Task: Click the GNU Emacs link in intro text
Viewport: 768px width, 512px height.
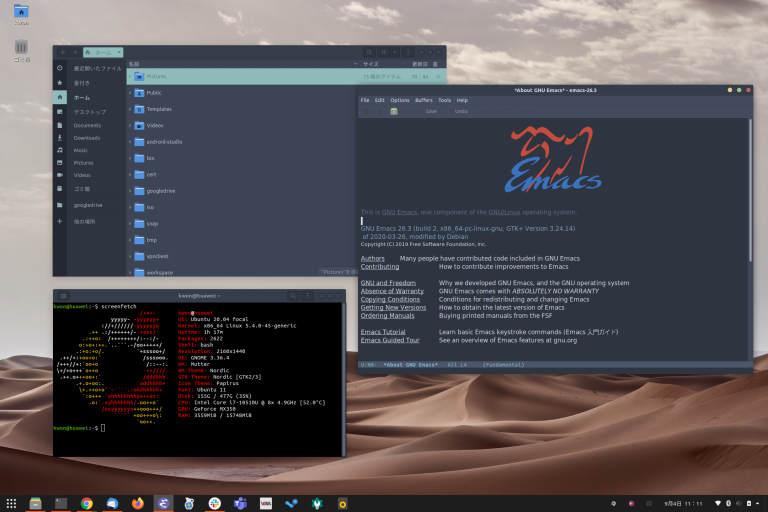Action: pyautogui.click(x=399, y=213)
